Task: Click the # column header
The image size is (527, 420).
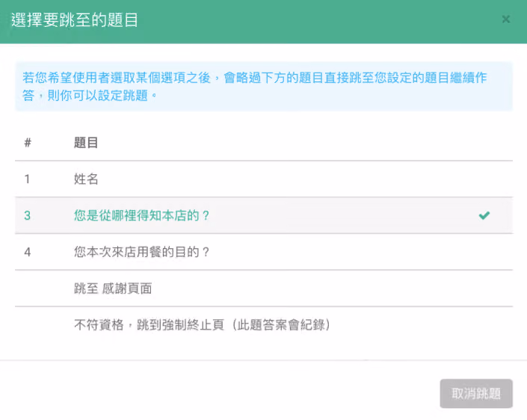Action: (x=28, y=143)
